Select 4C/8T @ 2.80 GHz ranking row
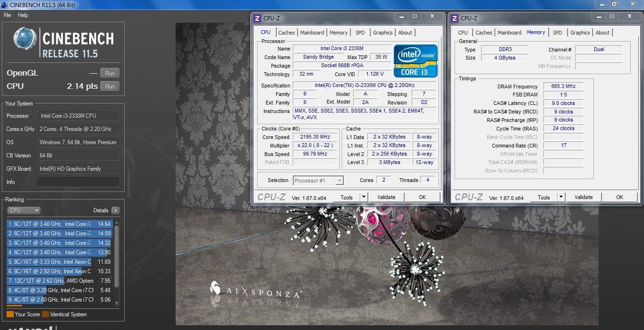 [x=59, y=300]
